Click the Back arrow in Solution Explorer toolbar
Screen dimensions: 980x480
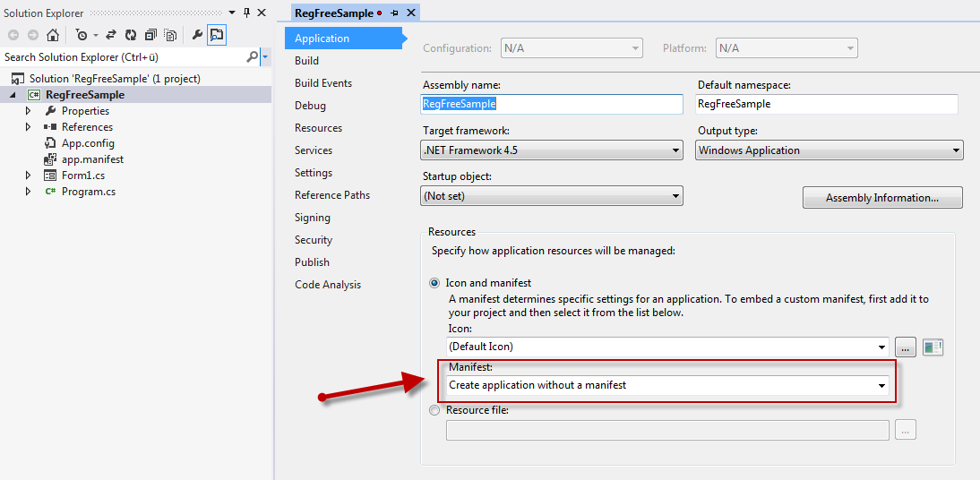click(x=13, y=36)
